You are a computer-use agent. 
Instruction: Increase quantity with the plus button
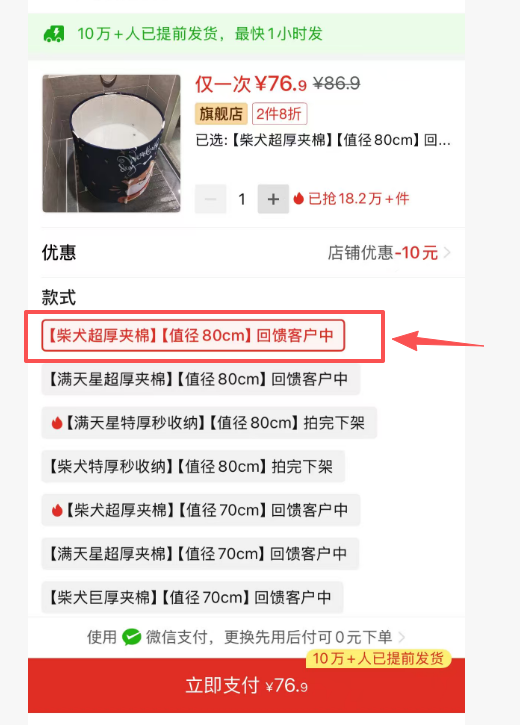tap(273, 199)
